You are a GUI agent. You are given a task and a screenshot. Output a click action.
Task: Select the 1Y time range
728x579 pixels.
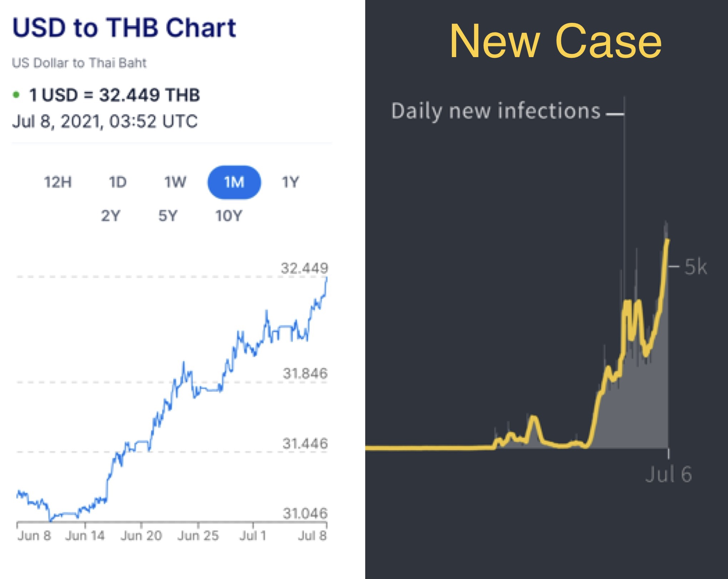click(x=290, y=182)
